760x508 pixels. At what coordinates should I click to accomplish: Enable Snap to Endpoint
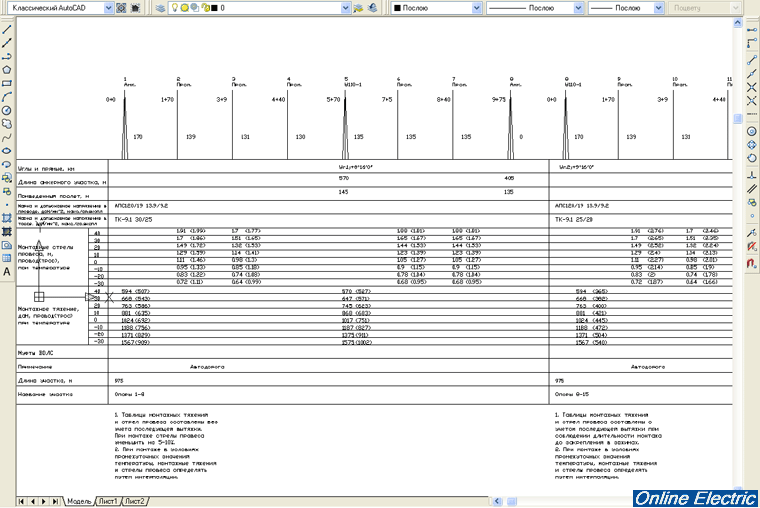[x=752, y=61]
